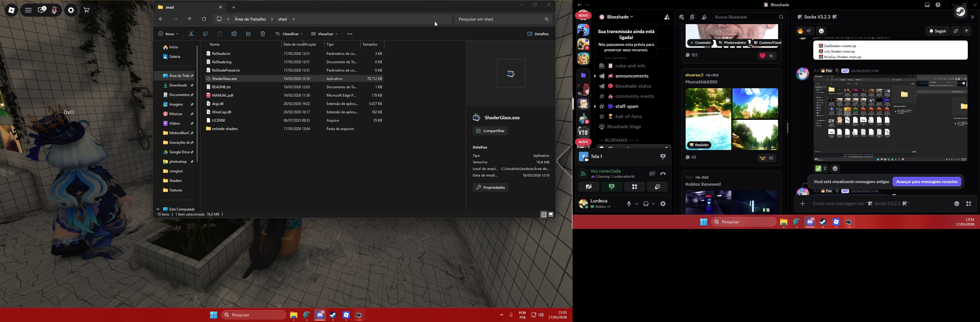Click the Pesquisar em shad search field

[503, 19]
